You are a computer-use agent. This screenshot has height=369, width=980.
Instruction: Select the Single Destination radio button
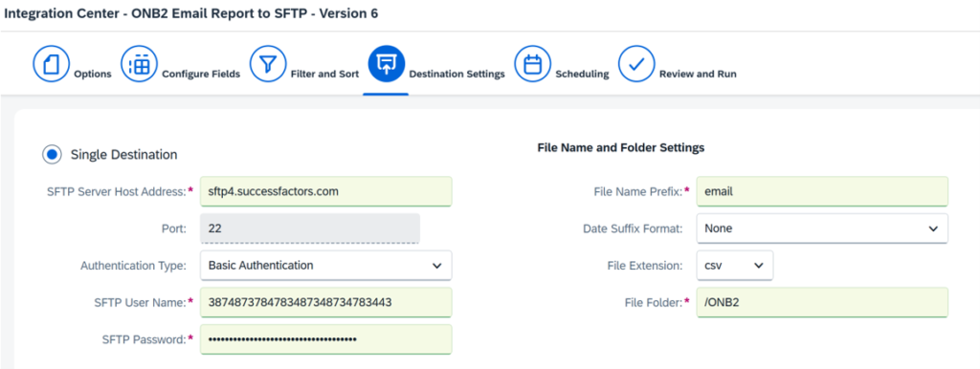coord(52,154)
